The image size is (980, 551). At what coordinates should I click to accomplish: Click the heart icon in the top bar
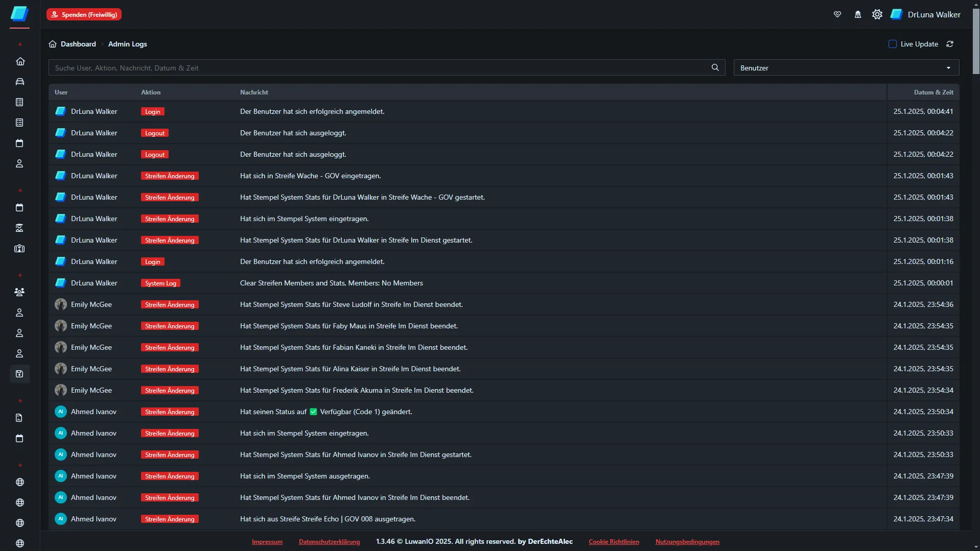click(837, 14)
